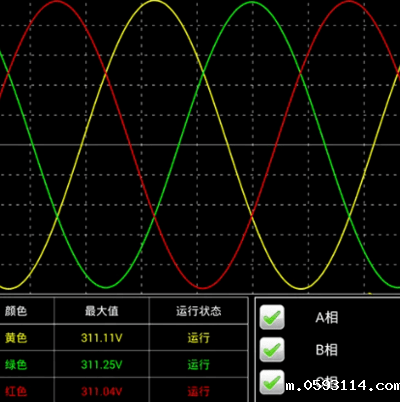Image resolution: width=400 pixels, height=402 pixels.
Task: Select the B相 label text
Action: click(326, 350)
